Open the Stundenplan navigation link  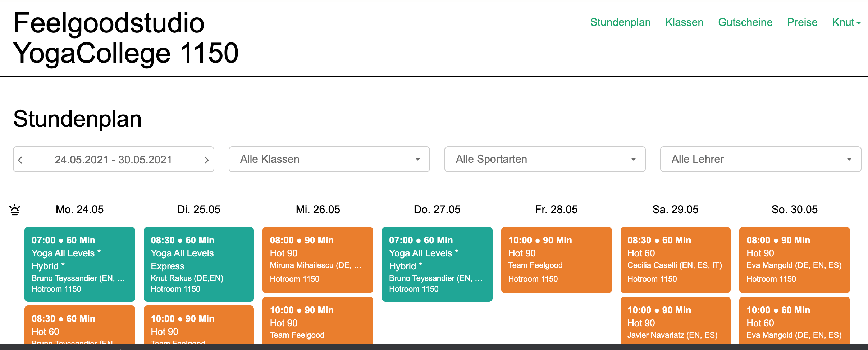[620, 22]
